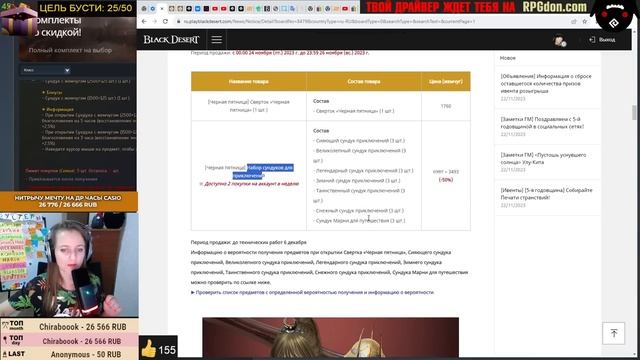Viewport: 640px width, 360px height.
Task: Open the [Объявление] news item about prize reset
Action: coord(546,84)
